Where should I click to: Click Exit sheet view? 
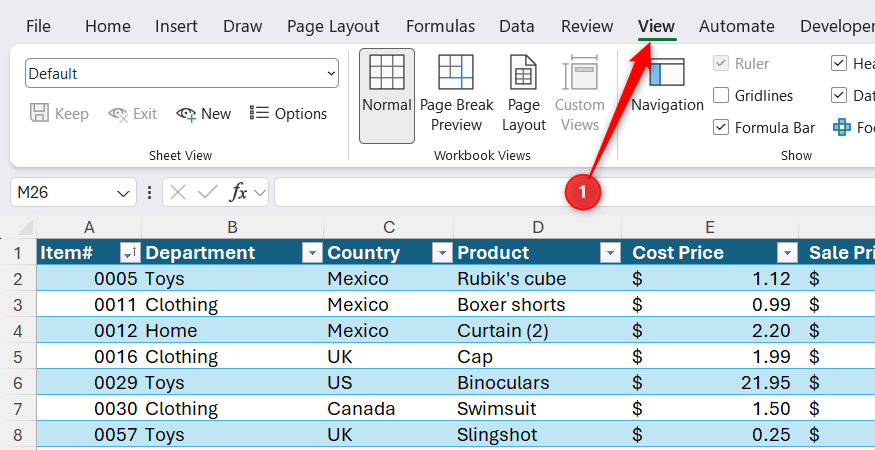click(x=132, y=114)
